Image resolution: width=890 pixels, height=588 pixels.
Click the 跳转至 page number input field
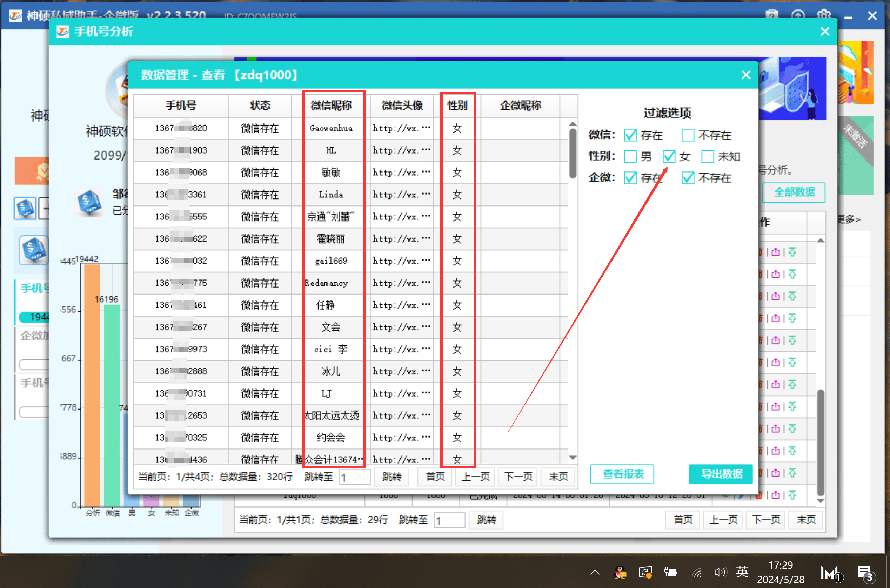click(x=355, y=477)
